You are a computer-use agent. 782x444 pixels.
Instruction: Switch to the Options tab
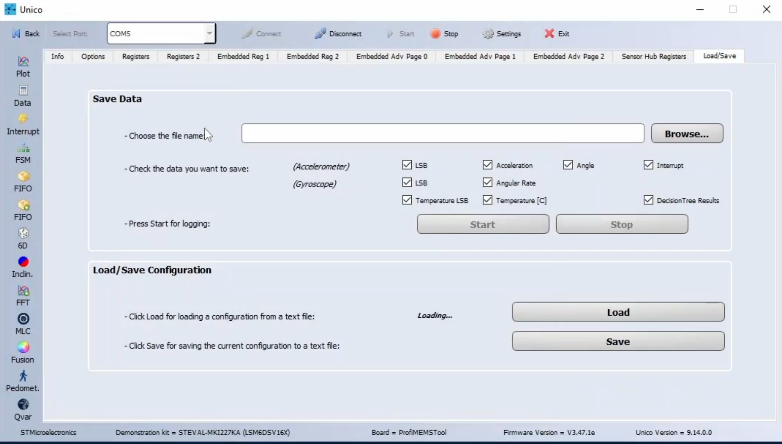tap(93, 56)
